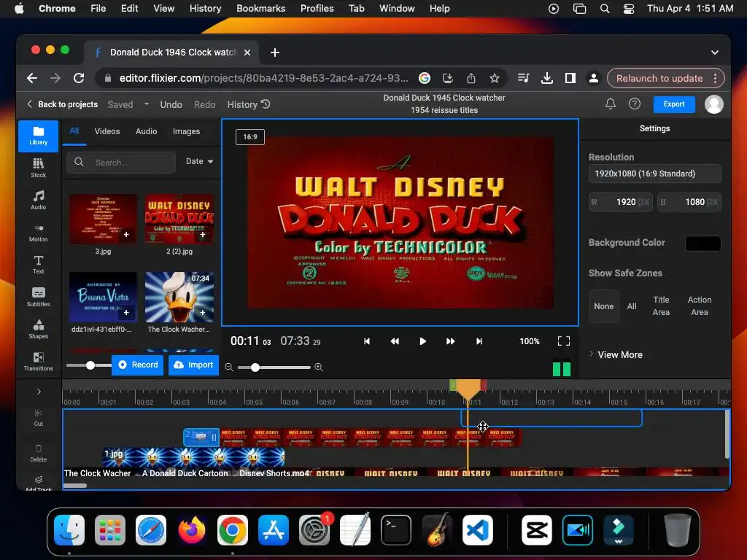The image size is (747, 560).
Task: Open the editor History button
Action: click(x=249, y=104)
